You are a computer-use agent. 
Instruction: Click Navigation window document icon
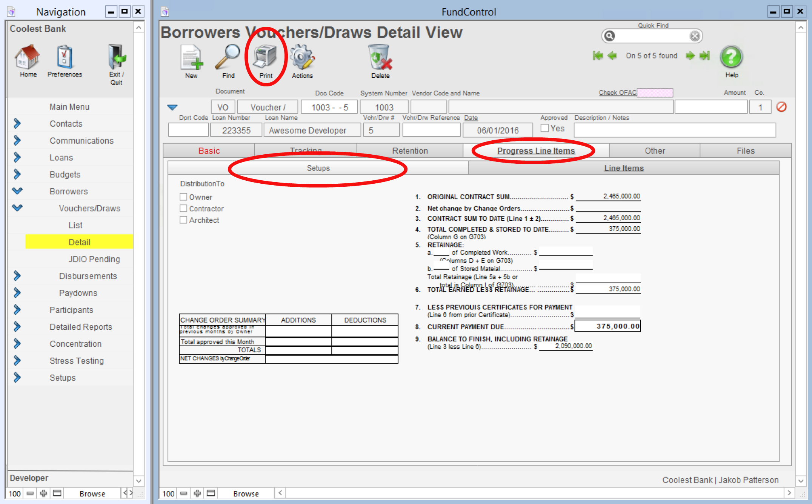[x=11, y=12]
